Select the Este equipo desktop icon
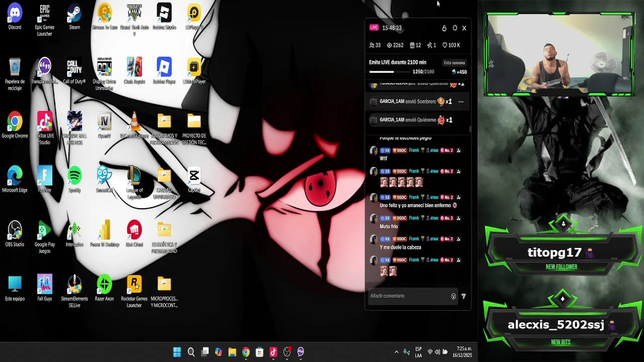The width and height of the screenshot is (644, 362). point(15,289)
